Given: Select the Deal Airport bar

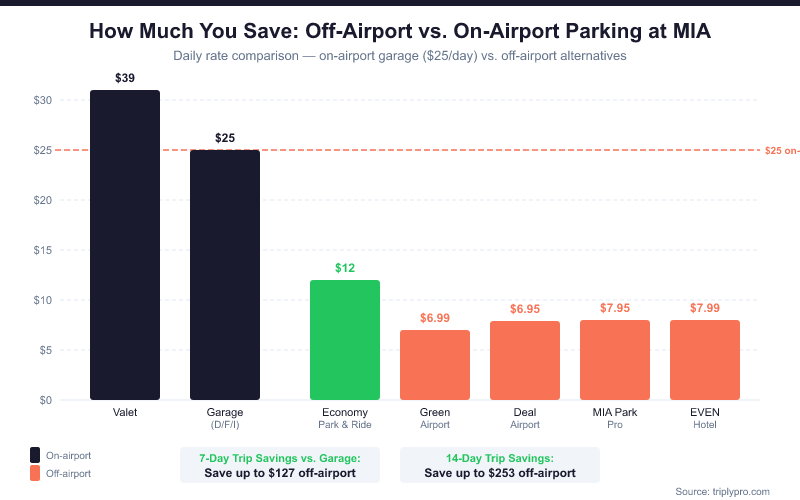Looking at the screenshot, I should [x=525, y=360].
